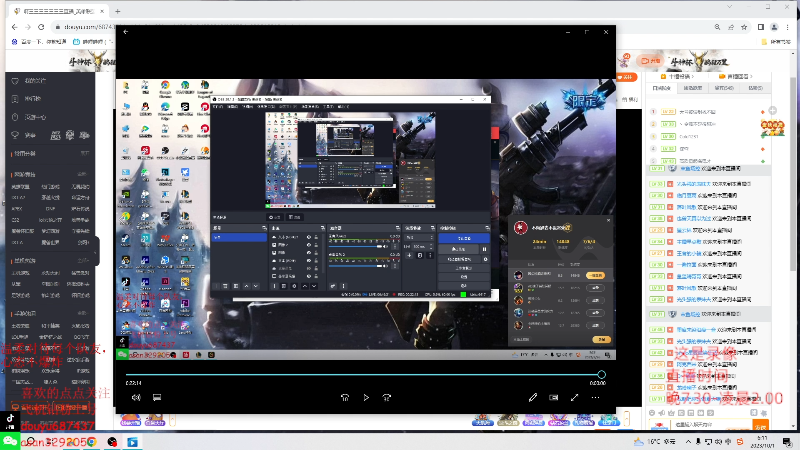
Task: Open the bookmarks folder at right of bookmarks bar
Action: click(x=776, y=42)
